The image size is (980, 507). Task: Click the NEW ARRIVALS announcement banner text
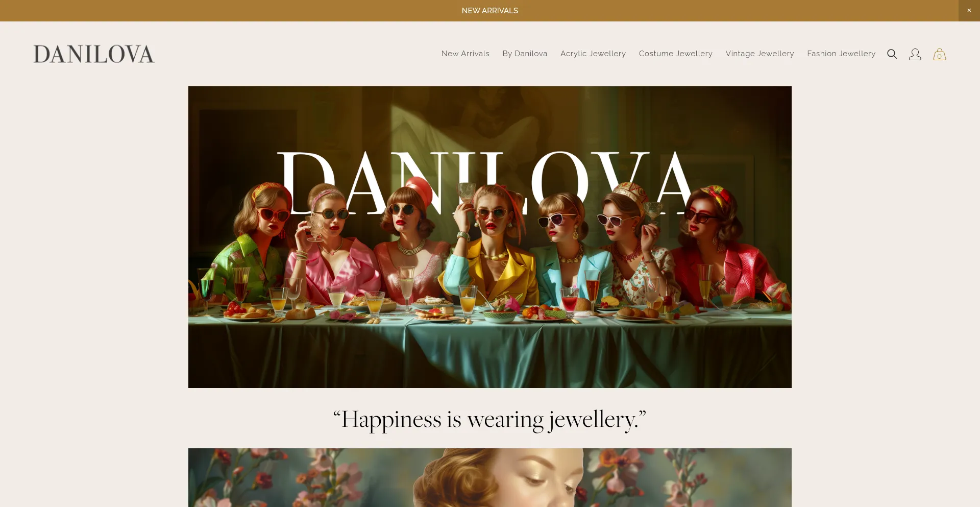[489, 11]
